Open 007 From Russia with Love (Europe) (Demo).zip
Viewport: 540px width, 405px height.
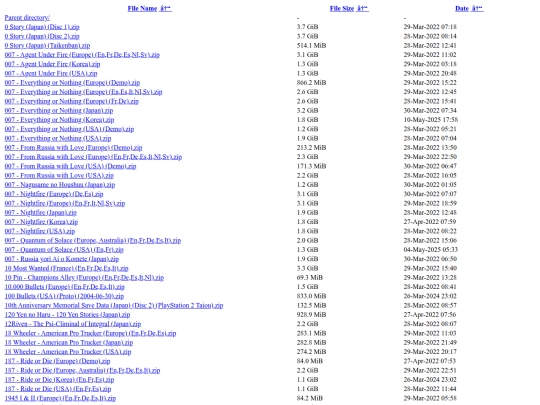pos(73,148)
